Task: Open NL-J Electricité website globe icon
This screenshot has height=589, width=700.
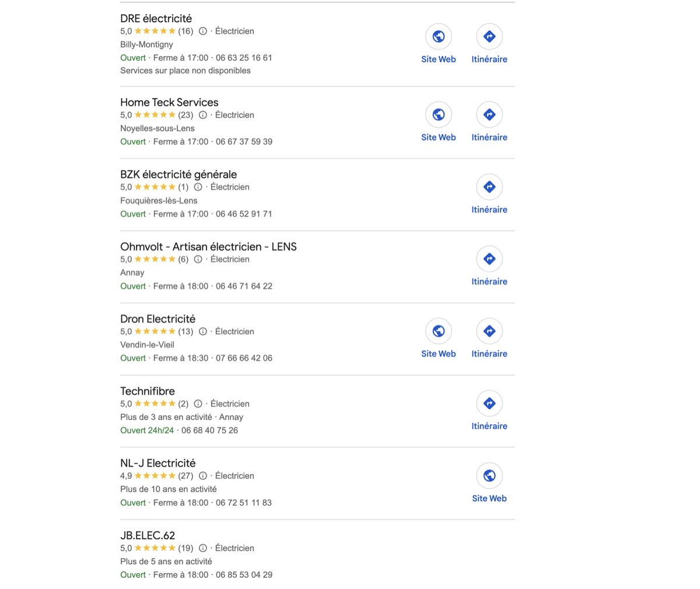Action: (489, 475)
